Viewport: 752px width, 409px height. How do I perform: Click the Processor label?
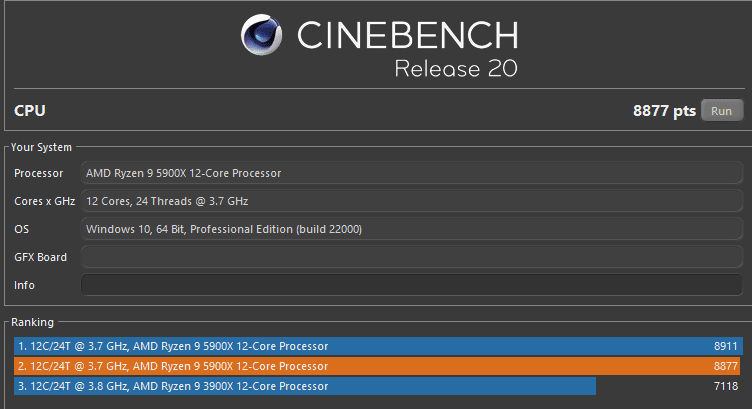[x=39, y=173]
